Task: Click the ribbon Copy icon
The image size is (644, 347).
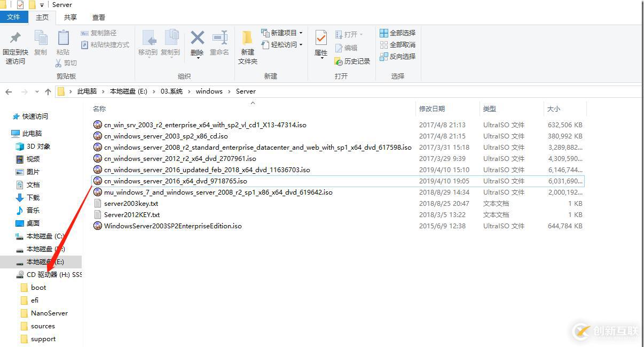Action: (x=41, y=37)
